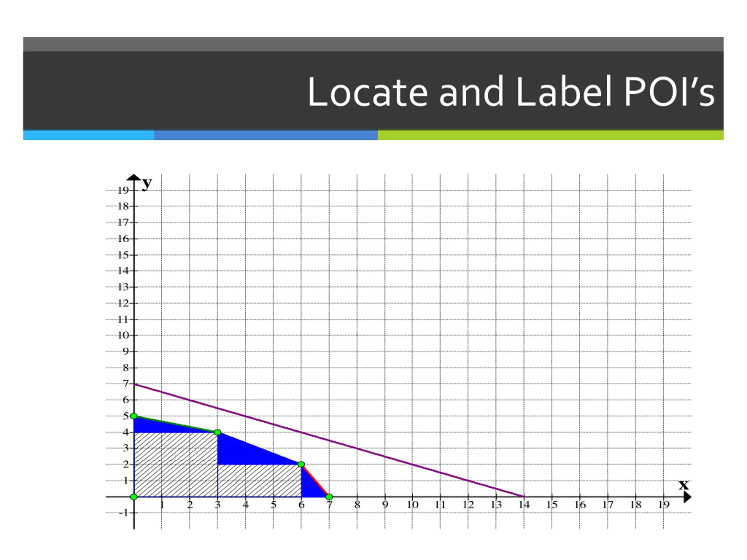Image resolution: width=747 pixels, height=560 pixels.
Task: Click the x-axis number 8
Action: click(x=357, y=505)
